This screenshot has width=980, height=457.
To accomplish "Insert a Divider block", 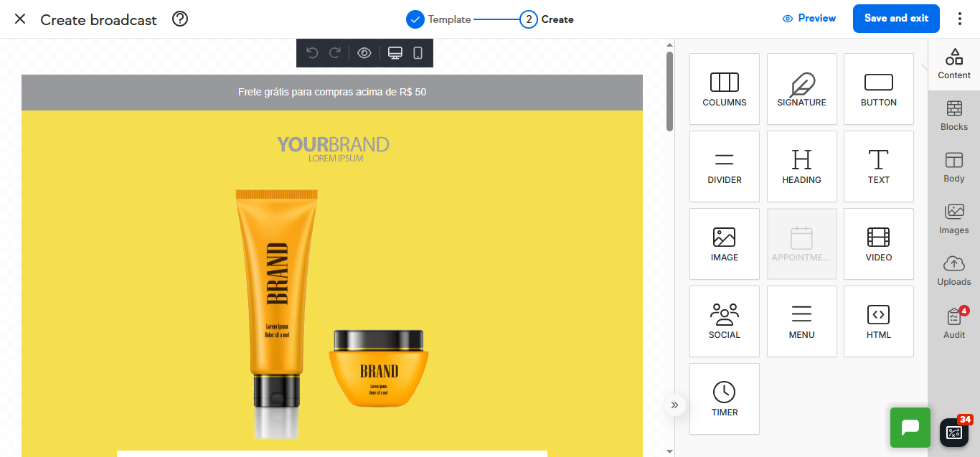I will coord(724,166).
